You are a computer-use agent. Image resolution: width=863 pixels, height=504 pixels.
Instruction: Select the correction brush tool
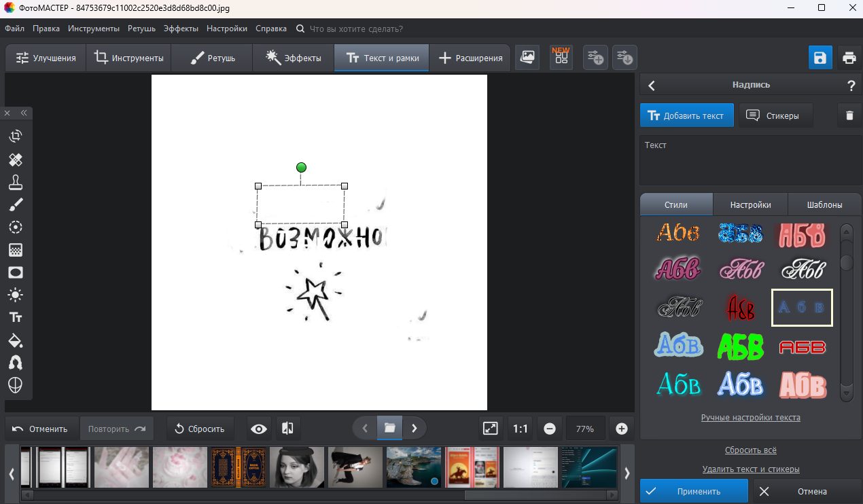[16, 204]
